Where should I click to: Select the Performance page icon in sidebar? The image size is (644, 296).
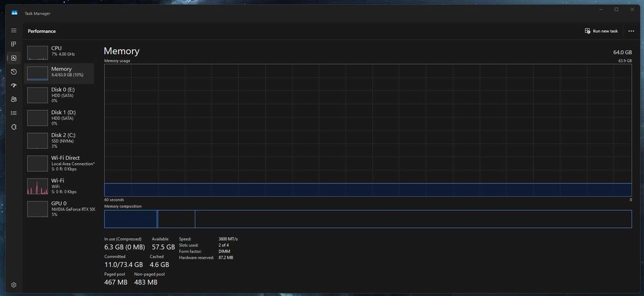(14, 58)
